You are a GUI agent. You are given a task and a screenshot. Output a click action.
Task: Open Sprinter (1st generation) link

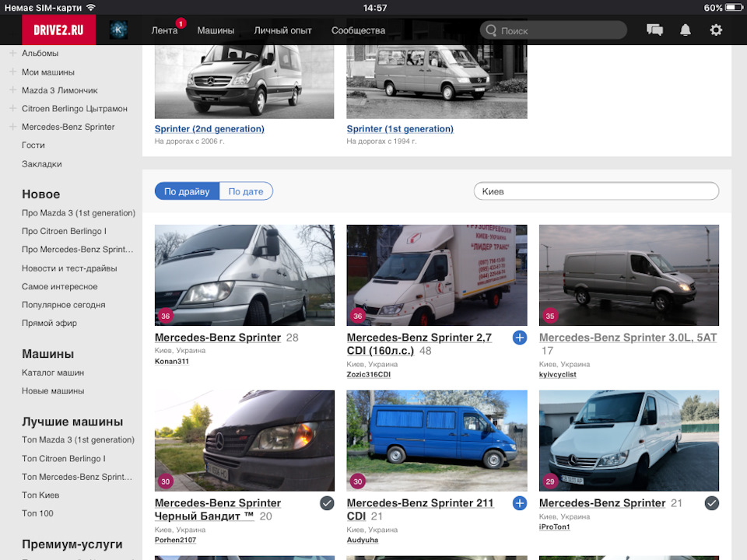coord(400,128)
